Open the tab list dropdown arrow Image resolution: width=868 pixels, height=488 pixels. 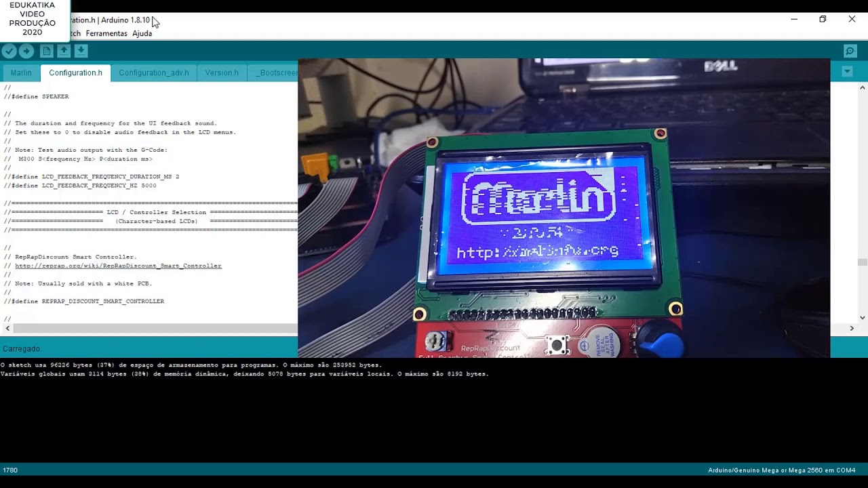pos(847,72)
